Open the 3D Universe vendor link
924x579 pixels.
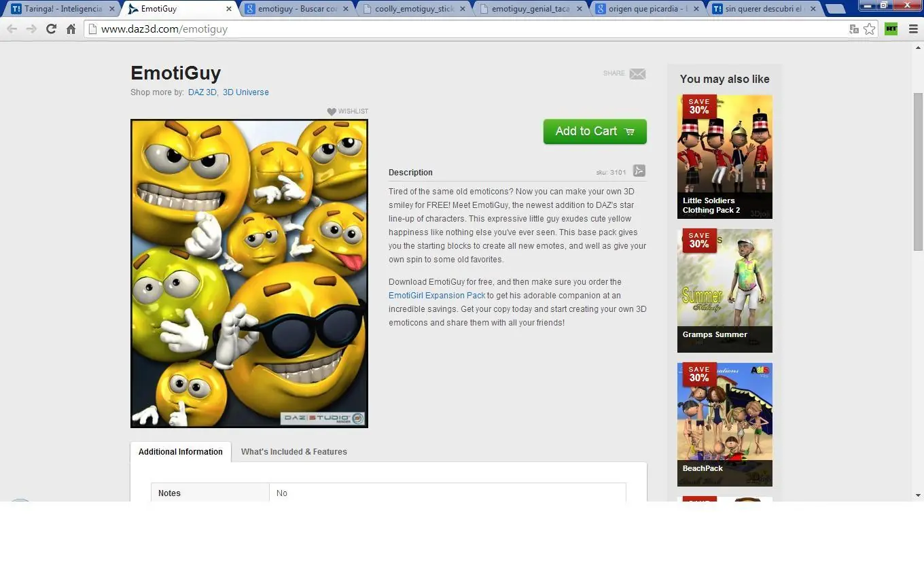click(x=246, y=92)
